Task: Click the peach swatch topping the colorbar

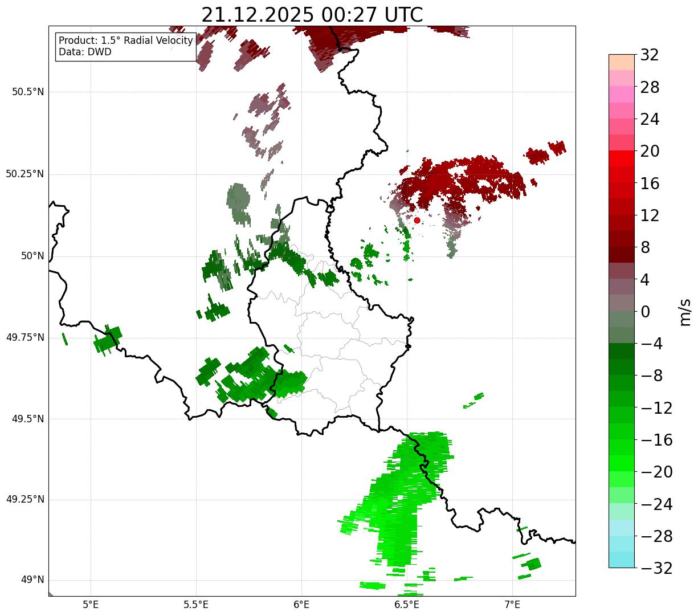Action: click(x=622, y=62)
